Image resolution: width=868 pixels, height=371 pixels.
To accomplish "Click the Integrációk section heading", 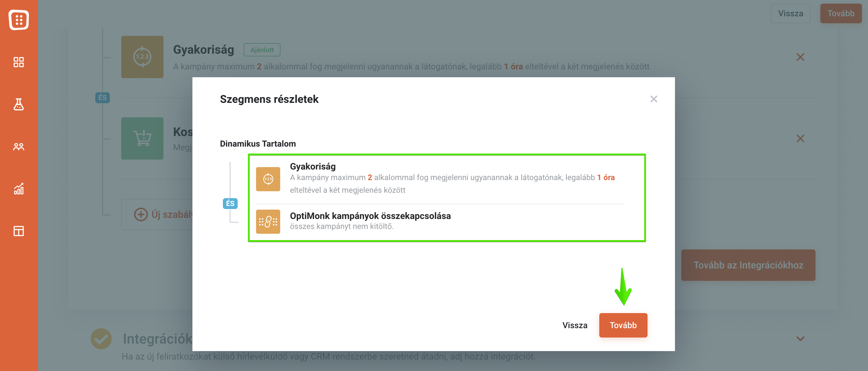I will coord(158,339).
